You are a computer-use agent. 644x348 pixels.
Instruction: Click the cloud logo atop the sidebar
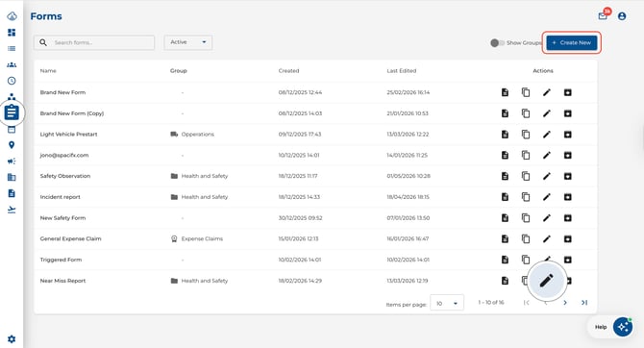(12, 16)
